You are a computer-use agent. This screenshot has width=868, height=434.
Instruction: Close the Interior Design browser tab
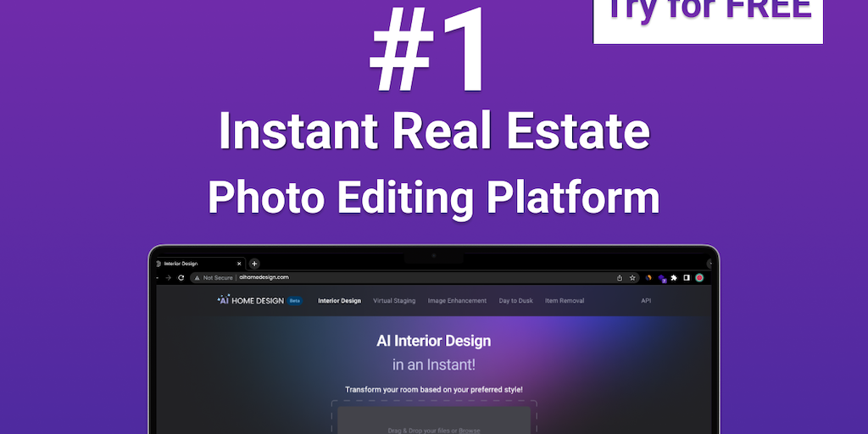point(239,264)
